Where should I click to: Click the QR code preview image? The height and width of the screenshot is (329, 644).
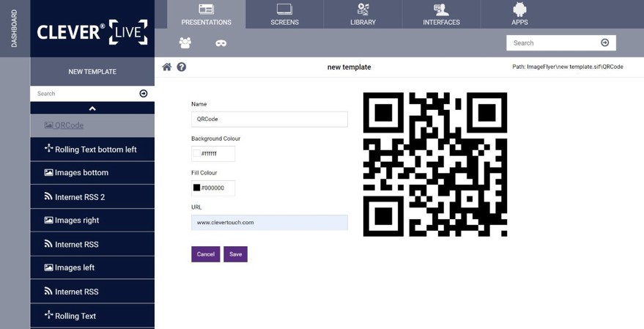click(435, 164)
